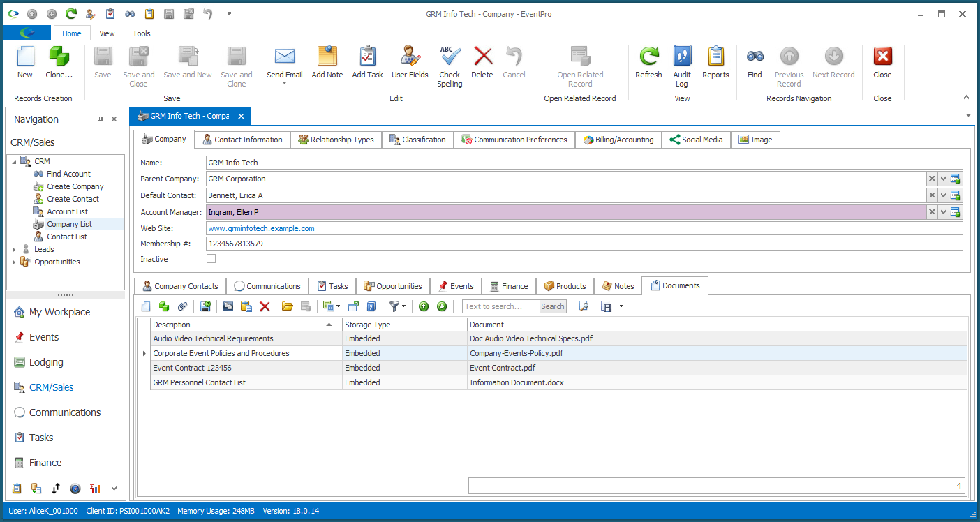Open the Audit Log
The image size is (980, 522).
682,67
